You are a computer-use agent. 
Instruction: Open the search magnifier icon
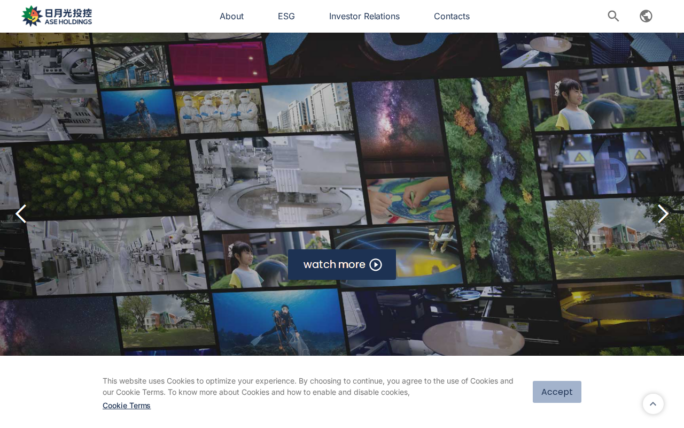coord(613,16)
